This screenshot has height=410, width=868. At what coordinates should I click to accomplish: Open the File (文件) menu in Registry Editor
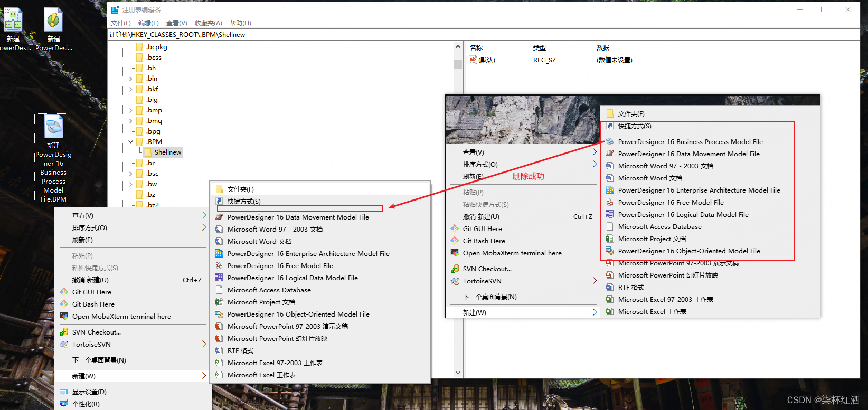[x=120, y=23]
